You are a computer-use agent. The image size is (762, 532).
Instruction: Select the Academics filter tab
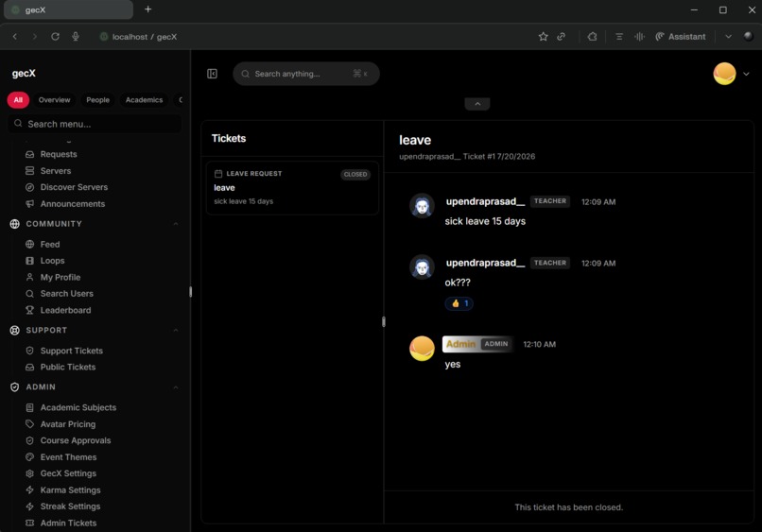[144, 99]
